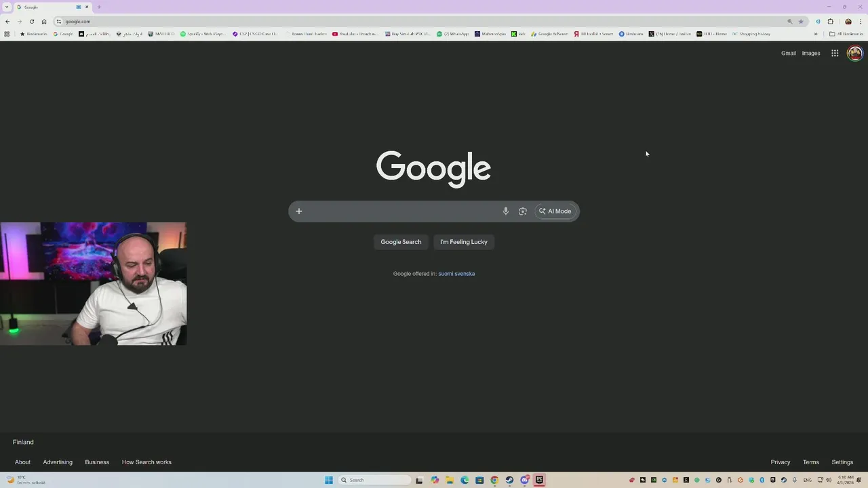Open Epic Games Launcher from taskbar

pos(539,480)
